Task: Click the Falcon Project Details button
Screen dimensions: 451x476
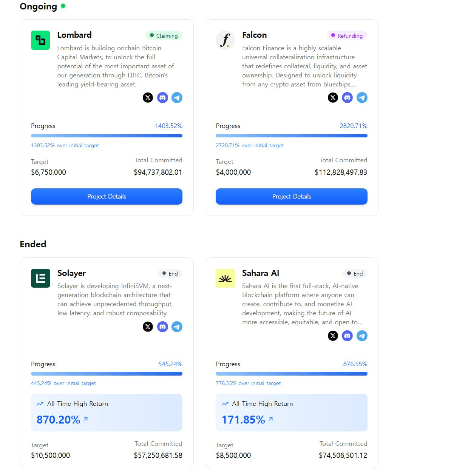Action: [292, 196]
